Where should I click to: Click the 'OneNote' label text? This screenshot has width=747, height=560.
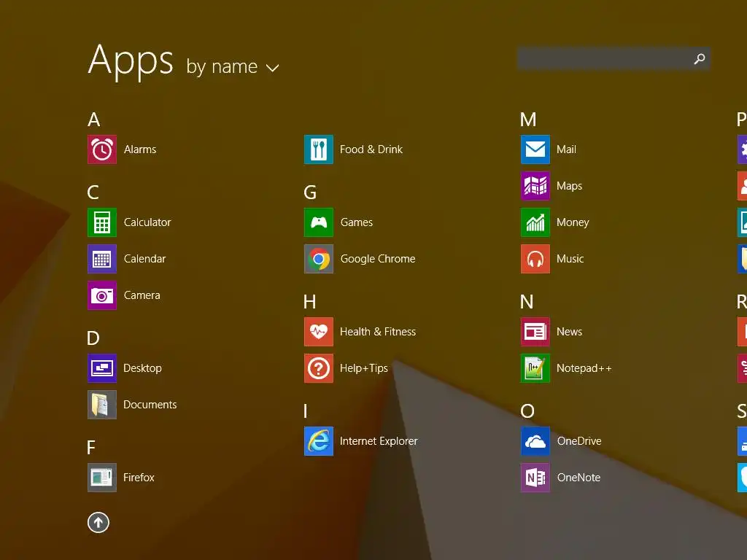(578, 478)
